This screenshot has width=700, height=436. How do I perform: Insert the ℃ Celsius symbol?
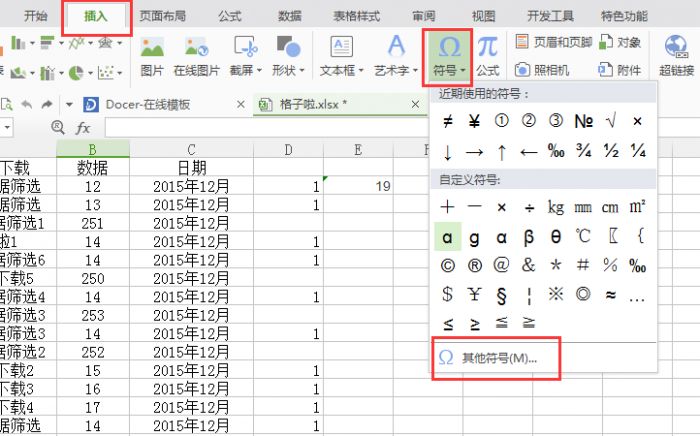(x=583, y=237)
